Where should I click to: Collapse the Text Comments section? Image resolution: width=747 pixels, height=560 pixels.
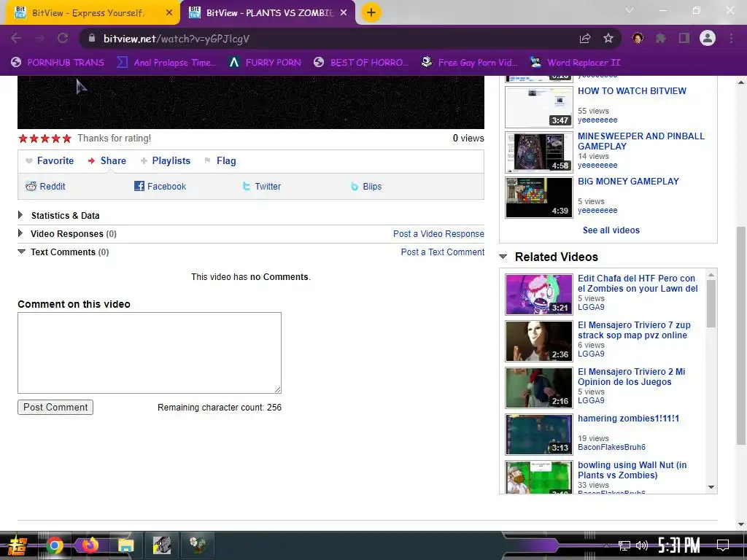click(x=21, y=252)
